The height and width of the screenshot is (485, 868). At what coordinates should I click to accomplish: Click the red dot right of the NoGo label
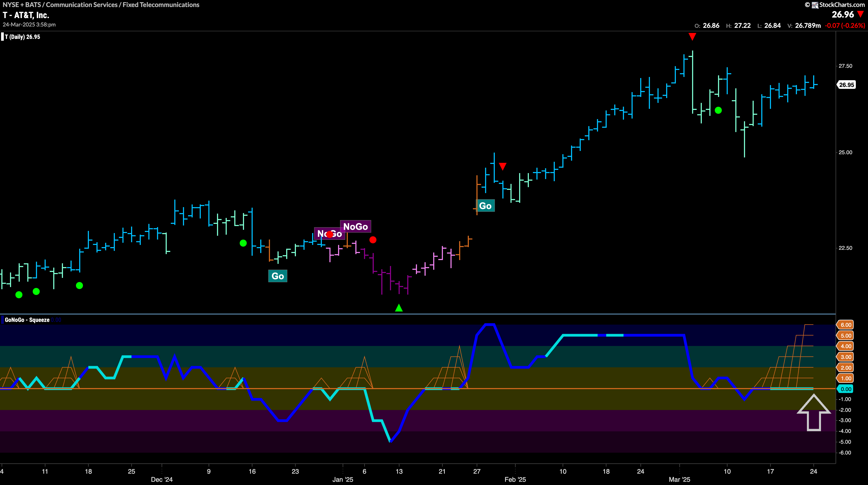point(373,240)
